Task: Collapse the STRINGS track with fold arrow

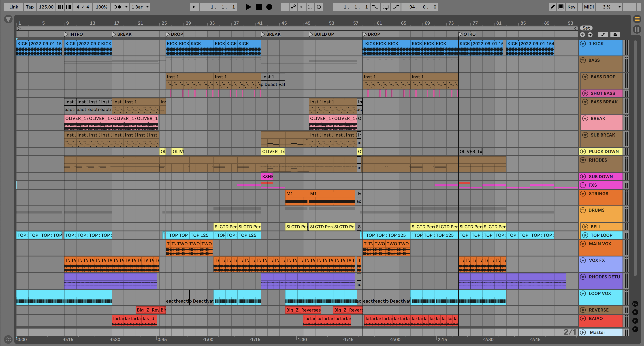Action: coord(583,194)
